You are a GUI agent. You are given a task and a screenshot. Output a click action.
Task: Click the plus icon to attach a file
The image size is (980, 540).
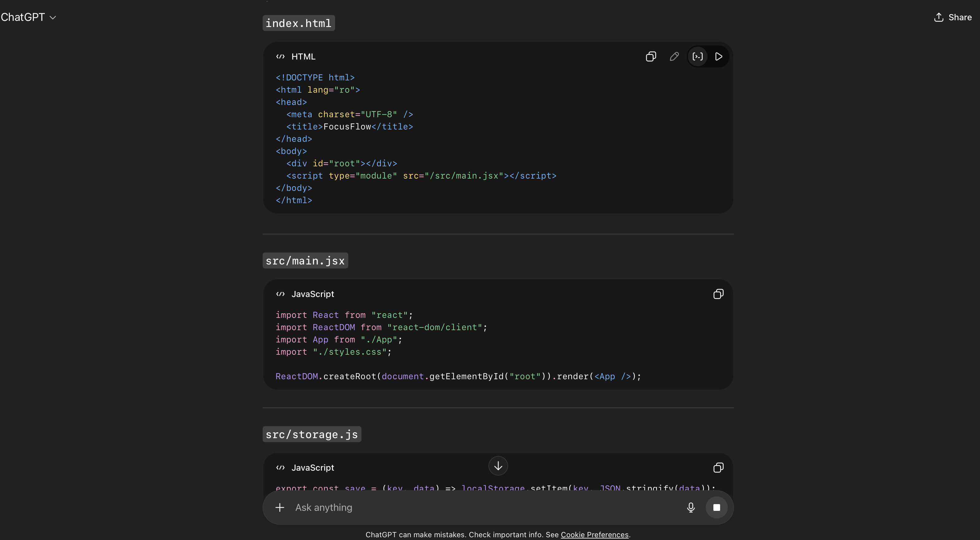280,508
